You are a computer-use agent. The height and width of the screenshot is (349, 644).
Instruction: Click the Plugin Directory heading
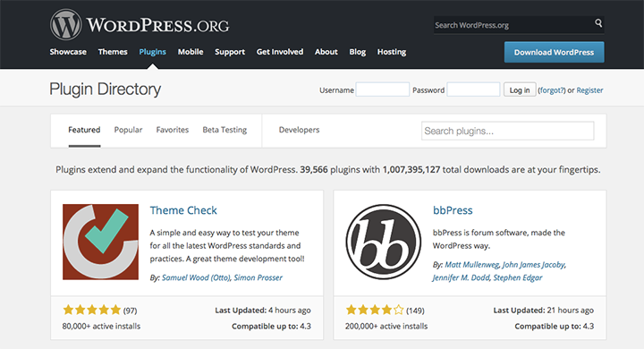[106, 89]
